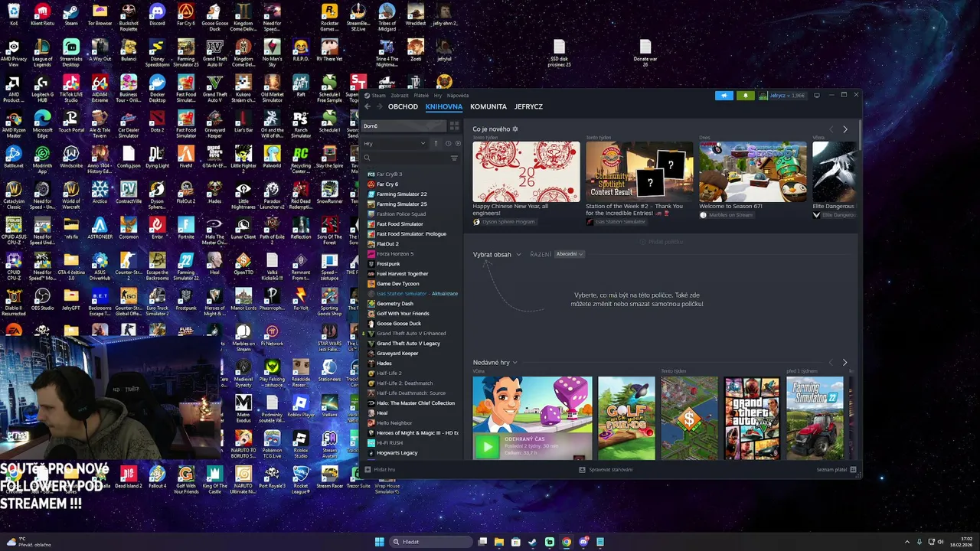Switch to JEFRYCZ profile tab

[x=528, y=107]
